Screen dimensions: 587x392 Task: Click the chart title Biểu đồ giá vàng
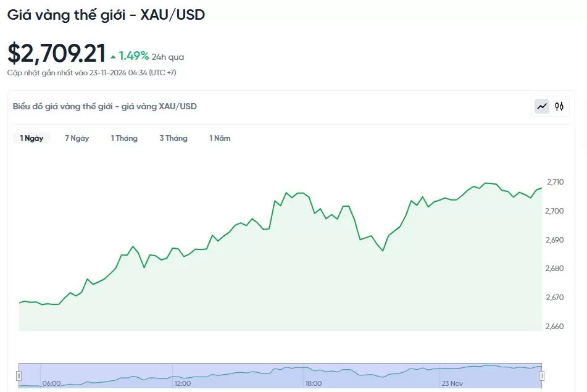(105, 106)
